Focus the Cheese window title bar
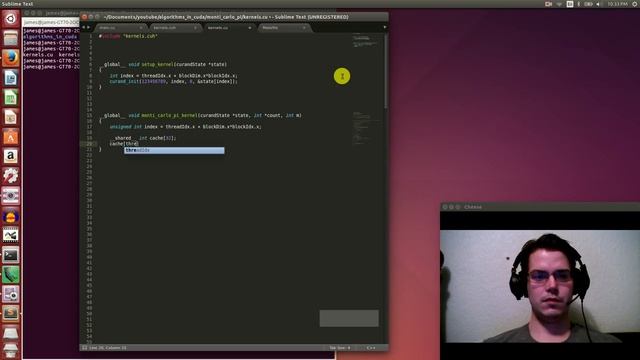Viewport: 640px width, 360px height. coord(540,207)
